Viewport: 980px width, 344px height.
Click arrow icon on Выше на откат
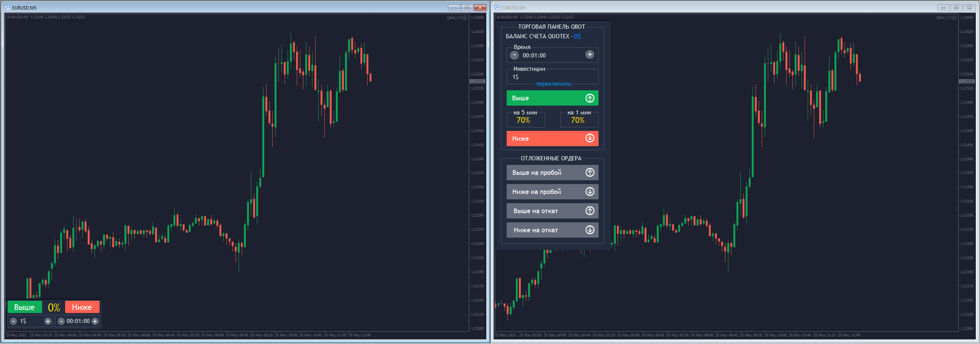tap(590, 210)
